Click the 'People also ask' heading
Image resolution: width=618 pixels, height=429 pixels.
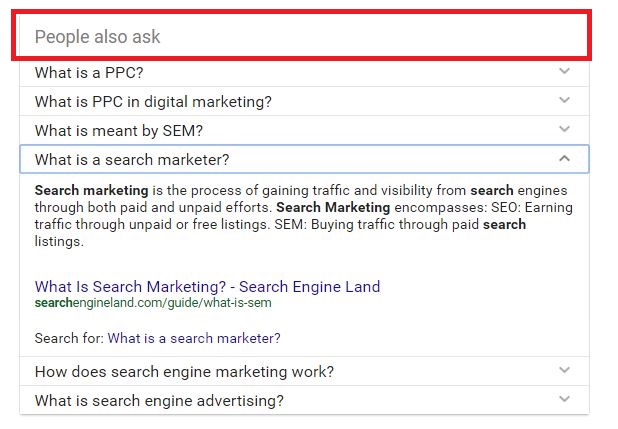[97, 37]
